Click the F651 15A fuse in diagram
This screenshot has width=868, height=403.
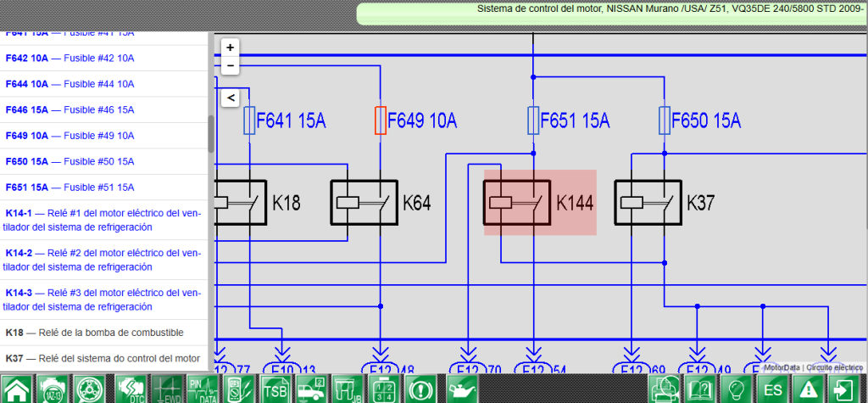[533, 120]
